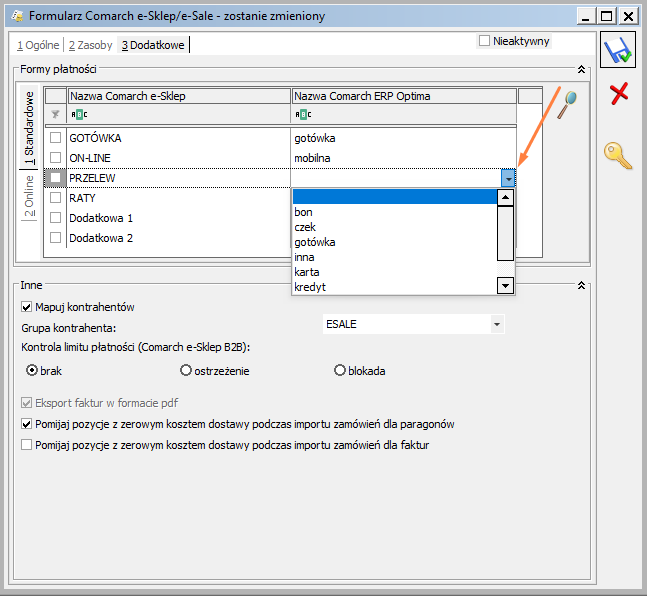Select the Dodatkowa 2 row name
The height and width of the screenshot is (596, 647).
(101, 238)
